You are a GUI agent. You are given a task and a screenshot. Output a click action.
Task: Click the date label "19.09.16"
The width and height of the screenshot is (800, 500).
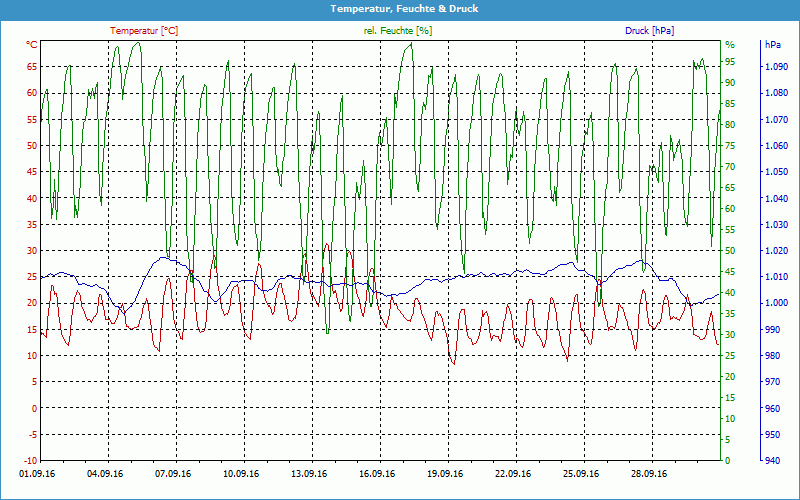point(445,474)
